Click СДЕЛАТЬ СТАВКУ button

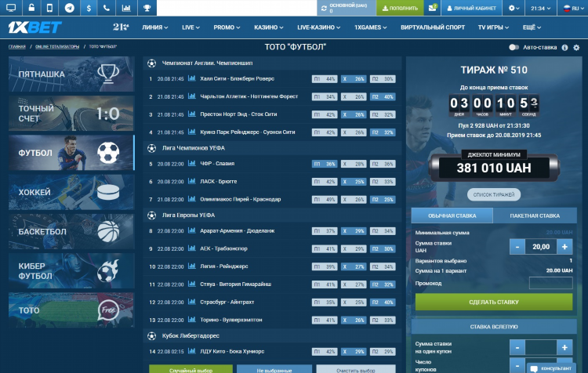494,302
